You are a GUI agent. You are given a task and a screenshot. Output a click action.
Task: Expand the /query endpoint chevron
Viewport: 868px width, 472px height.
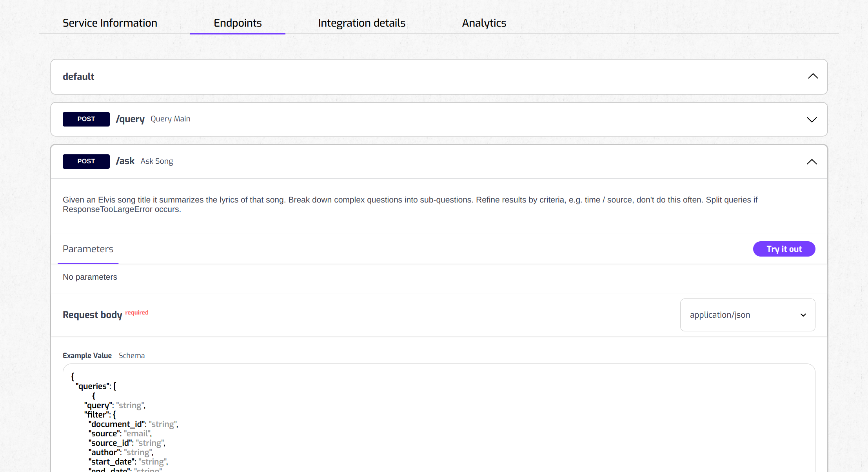coord(812,119)
